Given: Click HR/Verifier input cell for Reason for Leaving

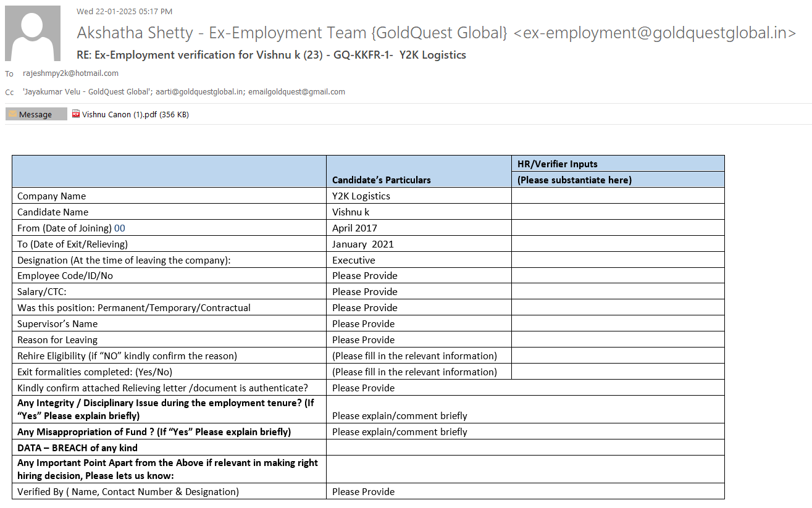Looking at the screenshot, I should click(x=617, y=339).
